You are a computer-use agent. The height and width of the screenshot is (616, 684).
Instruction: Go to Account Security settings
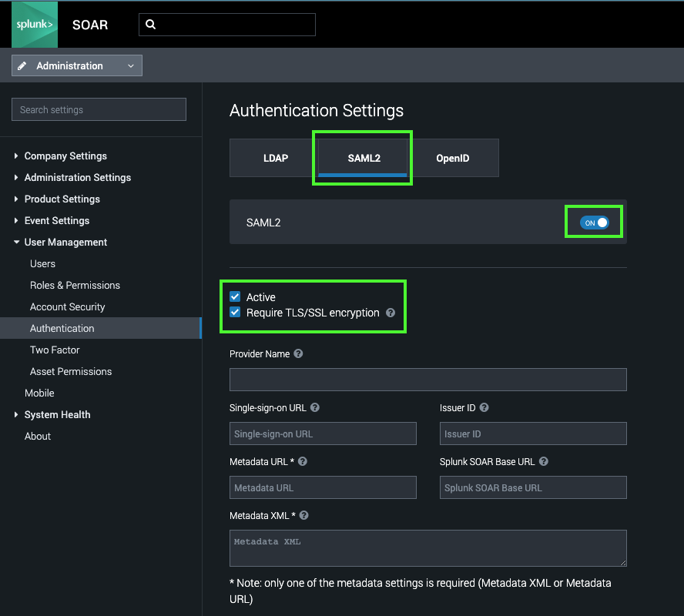click(68, 307)
